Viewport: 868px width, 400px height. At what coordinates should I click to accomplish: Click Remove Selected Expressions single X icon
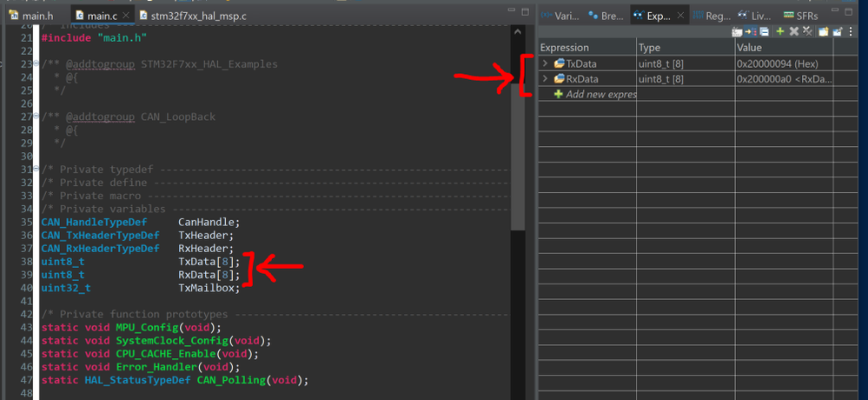794,31
